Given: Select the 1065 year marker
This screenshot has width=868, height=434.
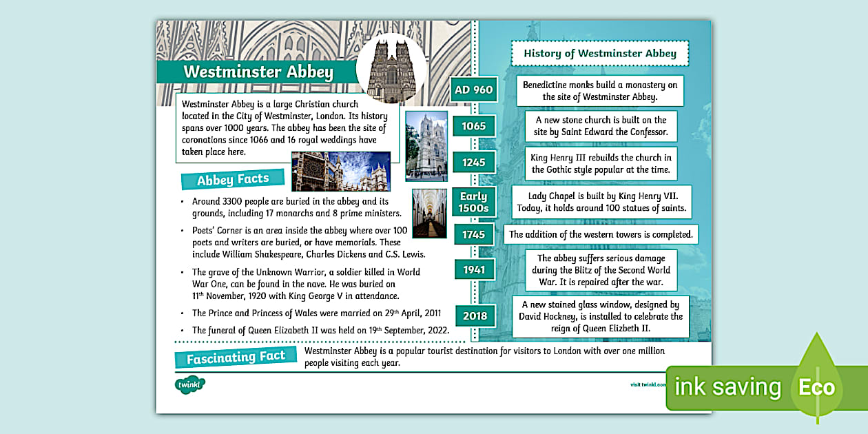Looking at the screenshot, I should coord(474,125).
